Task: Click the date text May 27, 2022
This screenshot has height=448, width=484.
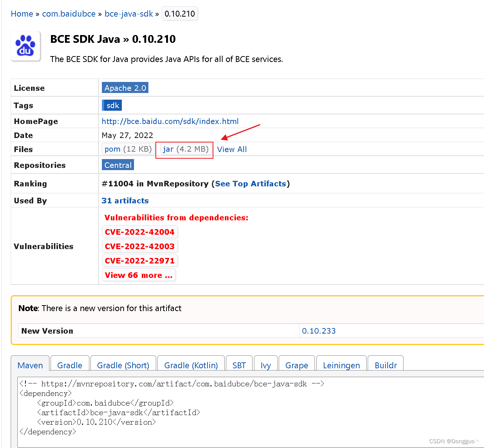Action: (127, 135)
